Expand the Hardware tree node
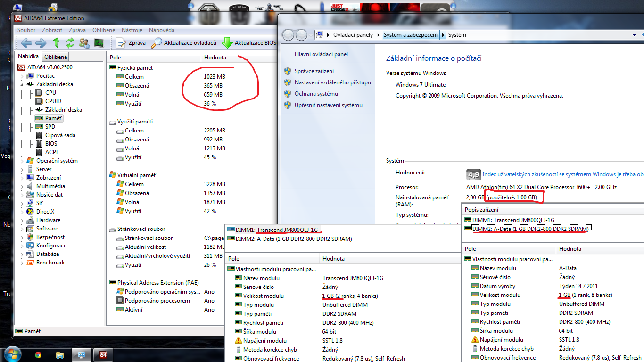The width and height of the screenshot is (644, 362). [x=22, y=220]
